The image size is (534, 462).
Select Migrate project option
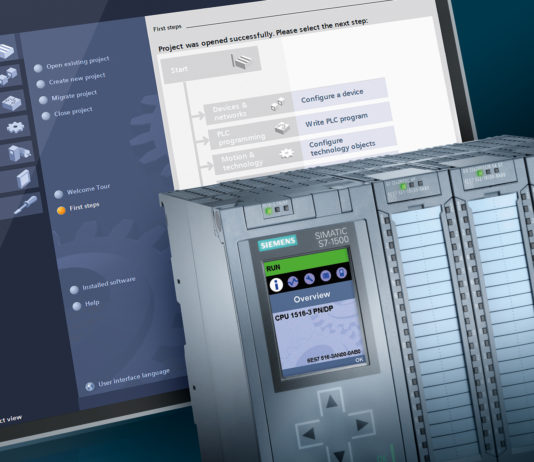(x=68, y=96)
